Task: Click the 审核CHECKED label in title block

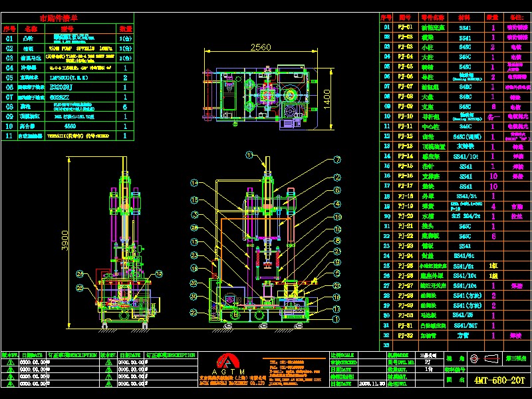Action: click(x=344, y=362)
